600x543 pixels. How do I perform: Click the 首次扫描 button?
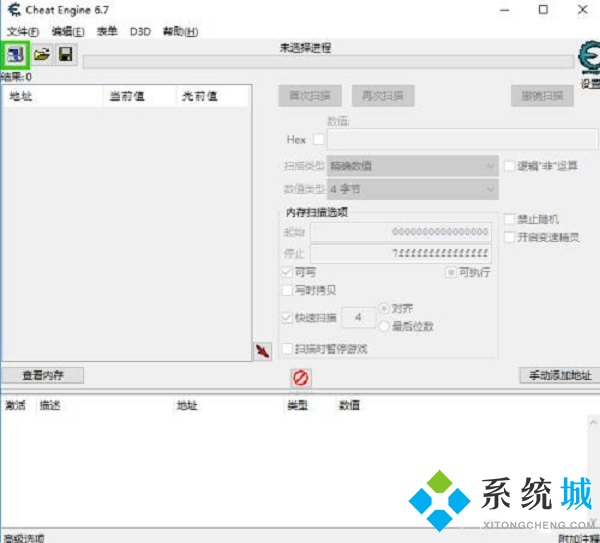(310, 96)
